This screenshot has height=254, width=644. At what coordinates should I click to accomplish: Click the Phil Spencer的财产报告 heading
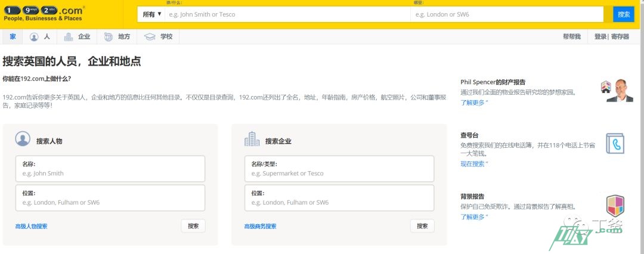click(x=493, y=82)
